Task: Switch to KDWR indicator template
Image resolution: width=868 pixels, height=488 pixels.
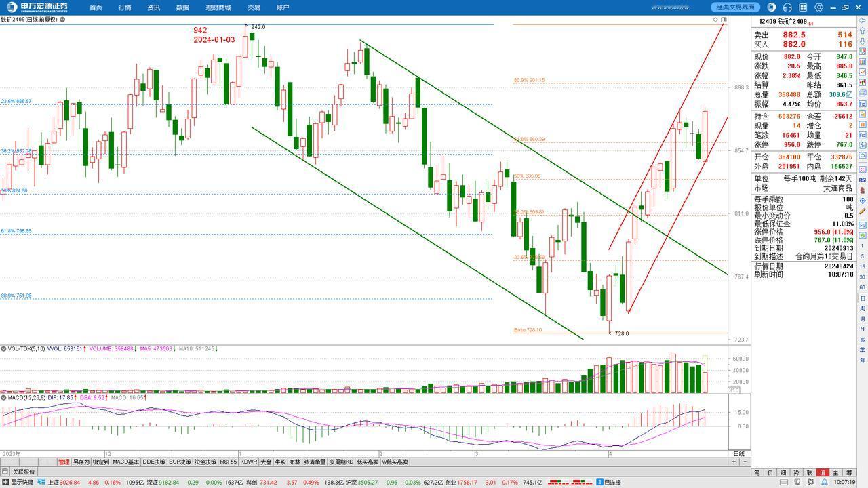Action: 249,462
